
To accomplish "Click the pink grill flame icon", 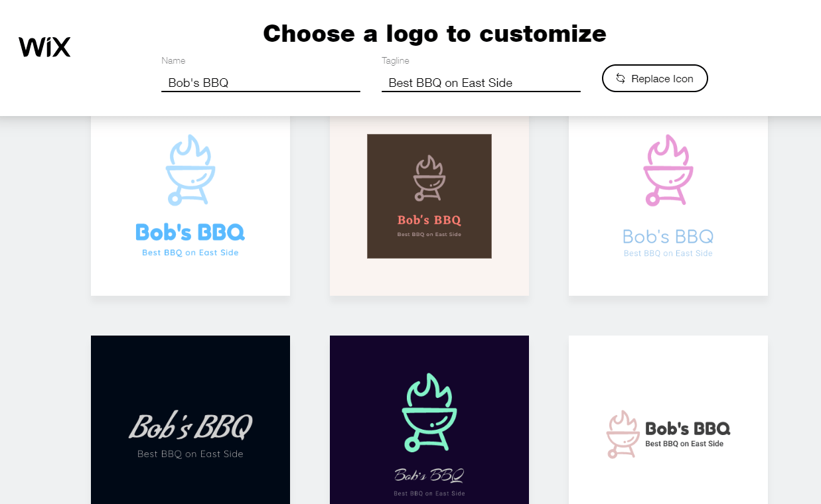I will point(668,170).
